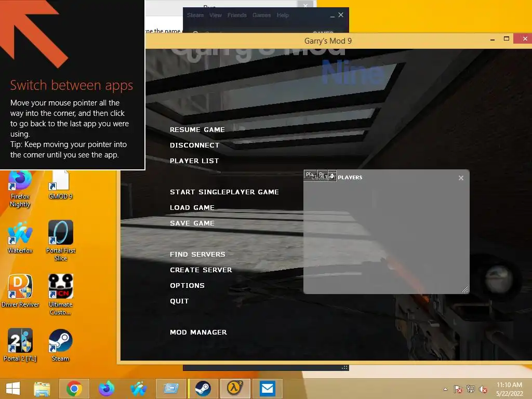
Task: Maximize the Garry's Mod 9 window
Action: [506, 39]
